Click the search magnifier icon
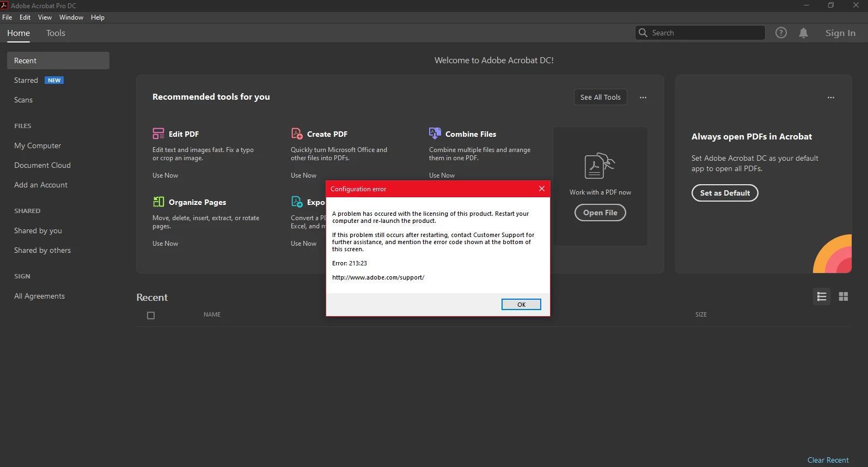 coord(643,33)
